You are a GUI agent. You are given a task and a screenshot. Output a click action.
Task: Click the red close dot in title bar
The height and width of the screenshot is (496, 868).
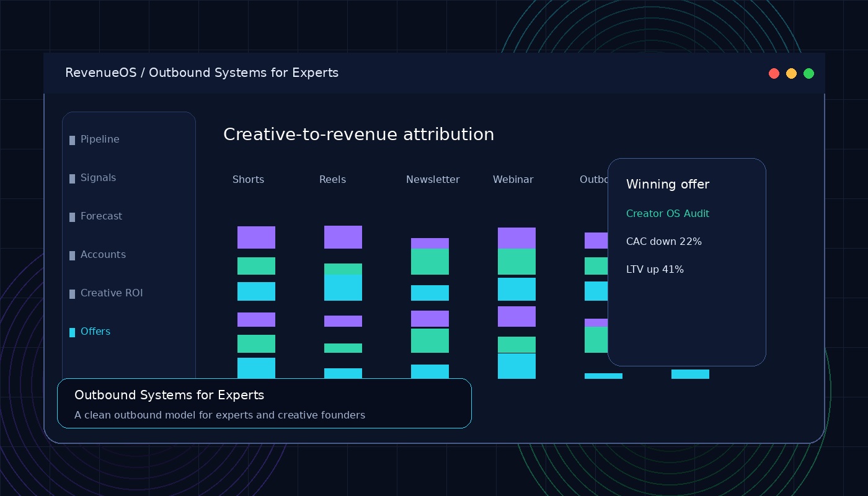pyautogui.click(x=774, y=74)
